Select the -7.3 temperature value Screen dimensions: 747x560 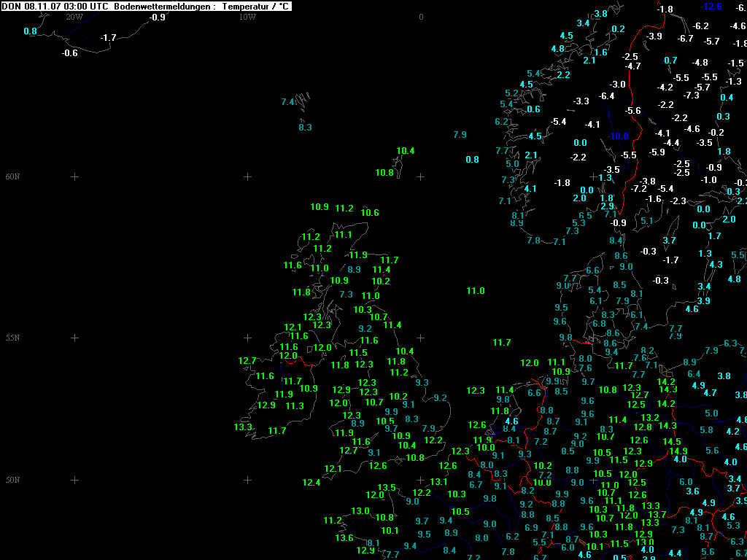pos(691,96)
